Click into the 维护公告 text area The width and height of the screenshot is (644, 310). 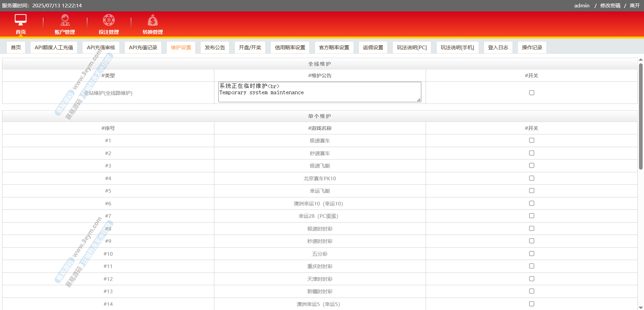pos(319,92)
